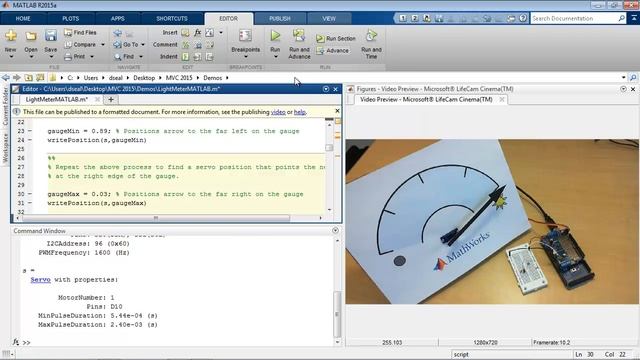The height and width of the screenshot is (360, 640).
Task: Select the Video Preview figure tab
Action: coord(427,100)
